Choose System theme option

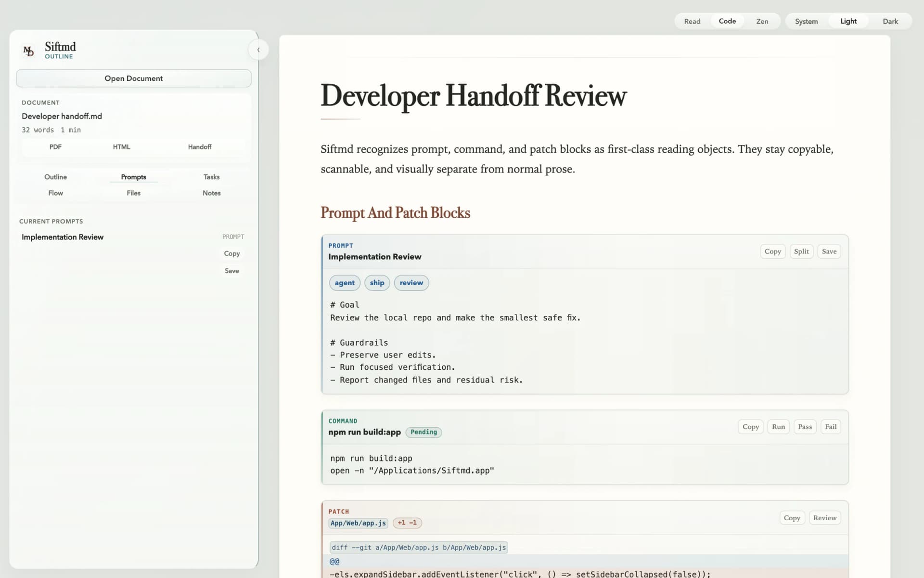coord(806,21)
